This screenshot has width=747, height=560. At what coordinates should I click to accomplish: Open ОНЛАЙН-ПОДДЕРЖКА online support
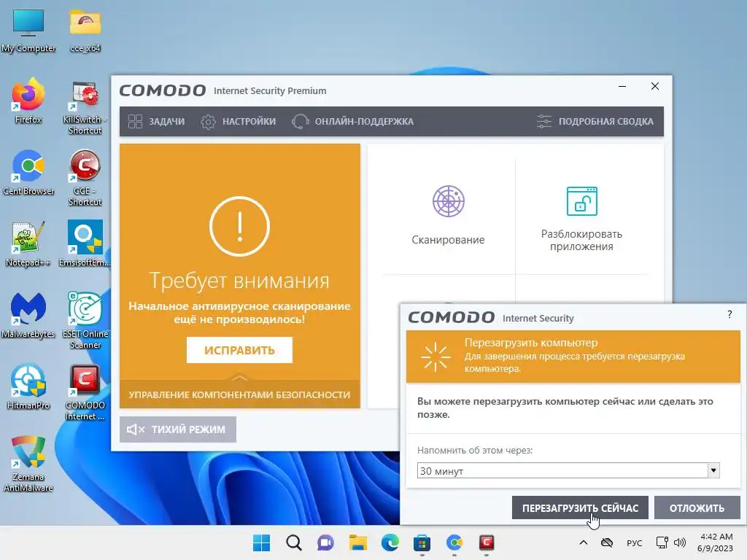click(x=352, y=122)
